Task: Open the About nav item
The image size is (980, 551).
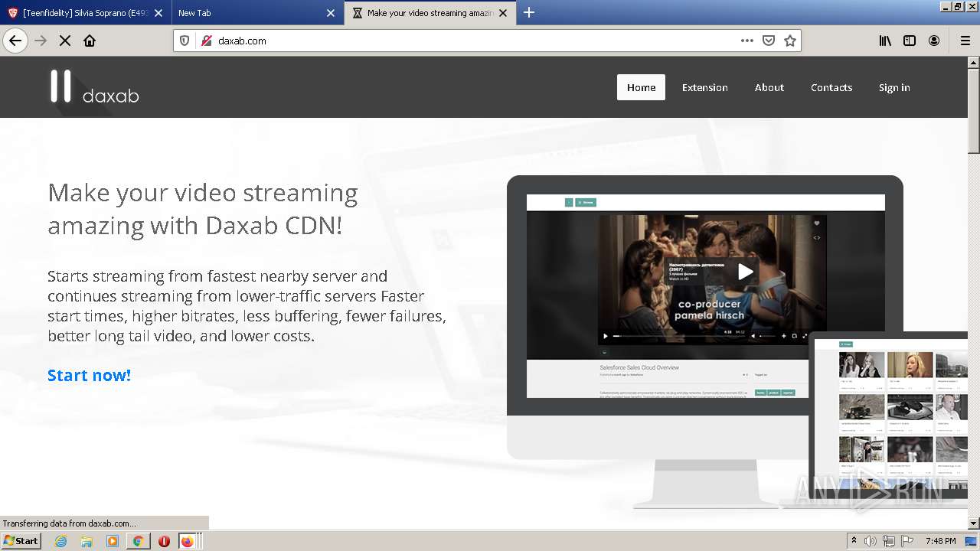Action: pyautogui.click(x=769, y=87)
